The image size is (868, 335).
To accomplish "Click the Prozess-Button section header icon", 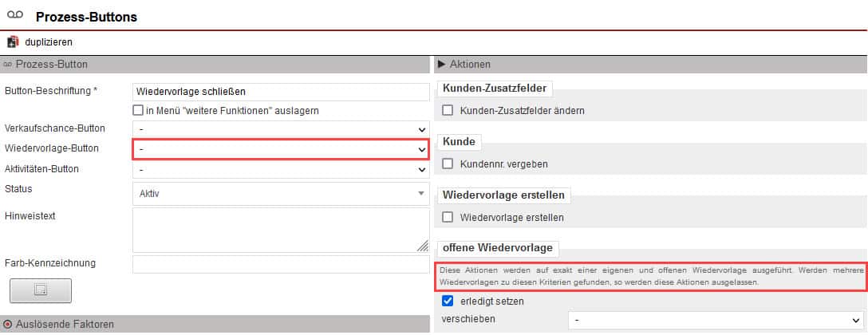I will [x=8, y=64].
